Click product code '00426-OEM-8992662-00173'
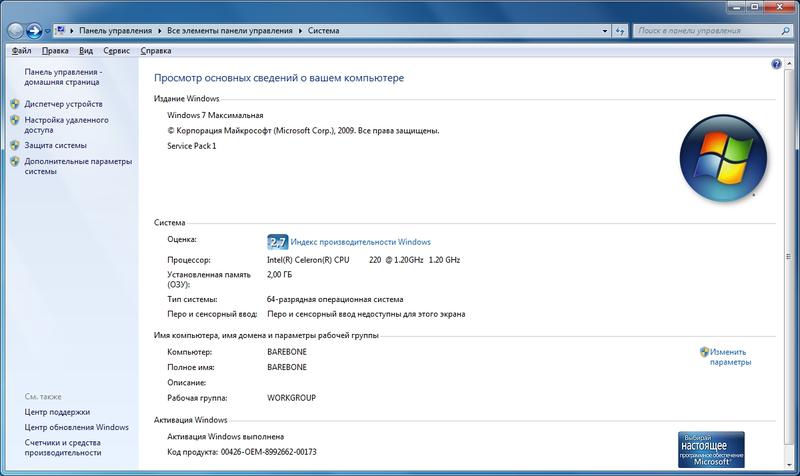 click(268, 452)
